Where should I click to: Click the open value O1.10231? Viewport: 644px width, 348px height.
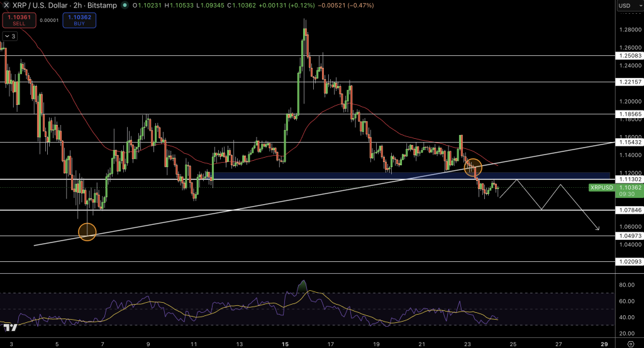[147, 5]
